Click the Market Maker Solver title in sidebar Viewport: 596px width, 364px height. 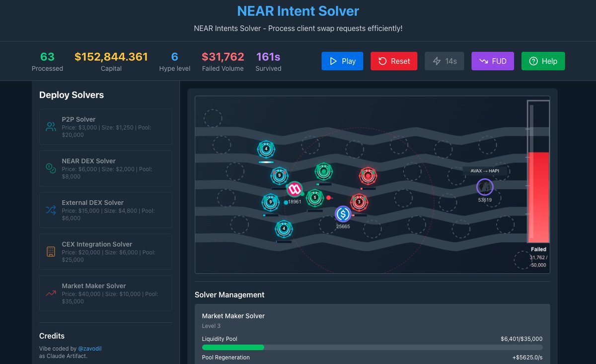click(93, 286)
